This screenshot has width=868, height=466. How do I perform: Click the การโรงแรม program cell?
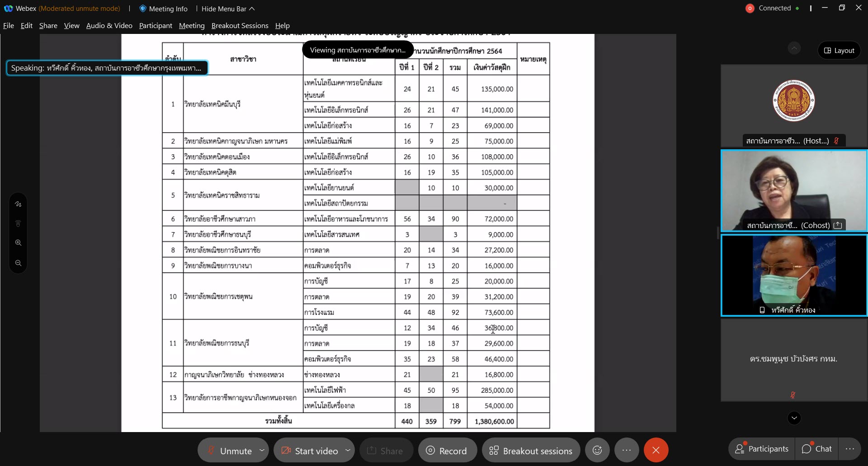(349, 312)
